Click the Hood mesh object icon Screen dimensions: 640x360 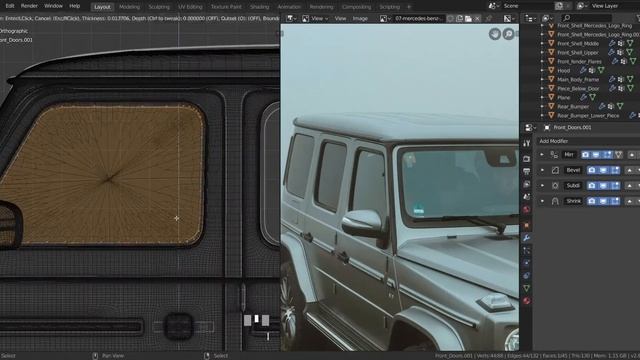(x=551, y=71)
